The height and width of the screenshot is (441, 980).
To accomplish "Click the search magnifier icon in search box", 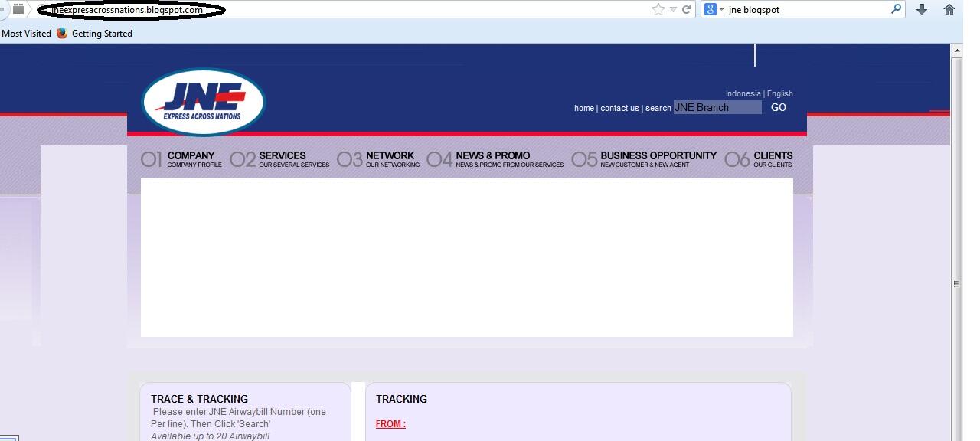I will click(x=897, y=10).
